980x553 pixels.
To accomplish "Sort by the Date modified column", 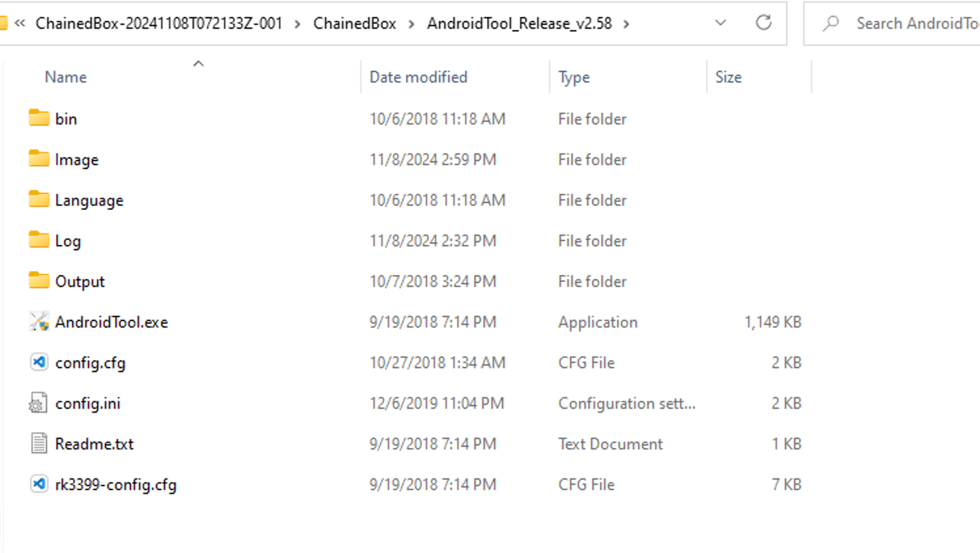I will tap(418, 77).
